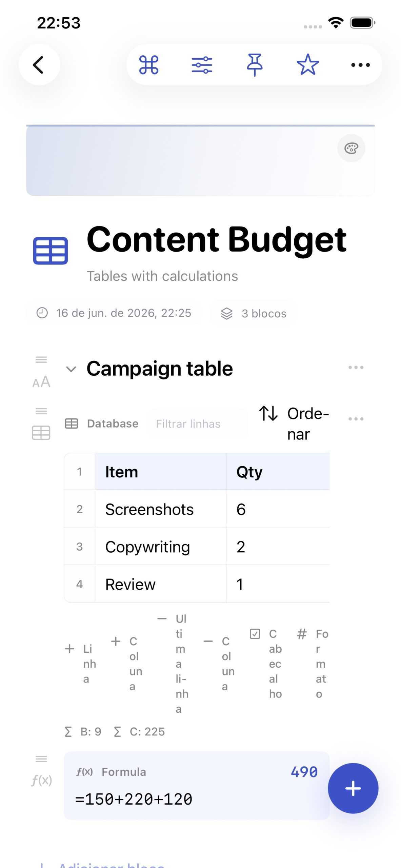Tap the sum C: 225 summary
Screen dimensions: 401x868
pos(139,731)
